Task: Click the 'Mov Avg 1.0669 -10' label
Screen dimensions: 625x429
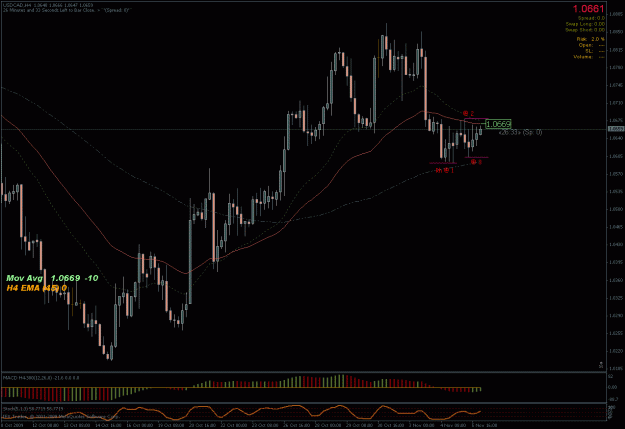Action: (x=52, y=278)
